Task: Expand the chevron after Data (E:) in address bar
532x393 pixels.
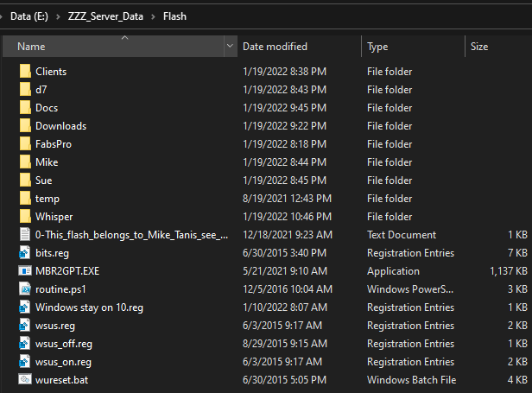Action: pos(58,16)
